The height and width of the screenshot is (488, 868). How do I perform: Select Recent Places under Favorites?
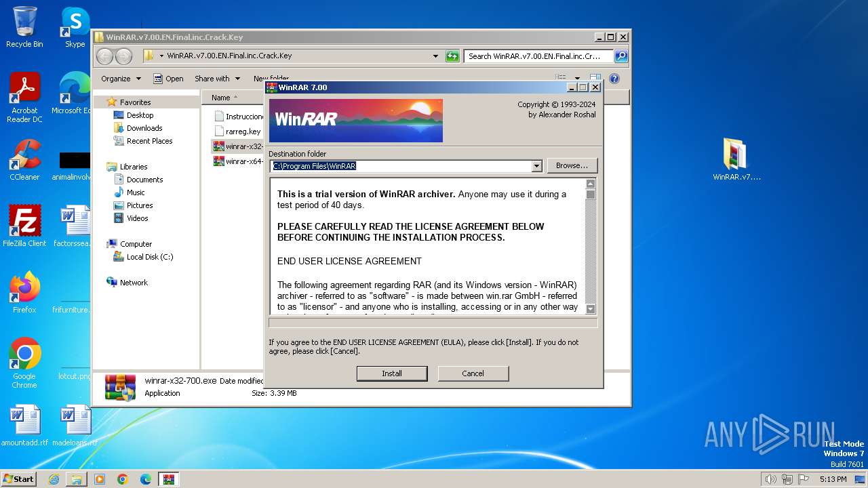[x=149, y=141]
